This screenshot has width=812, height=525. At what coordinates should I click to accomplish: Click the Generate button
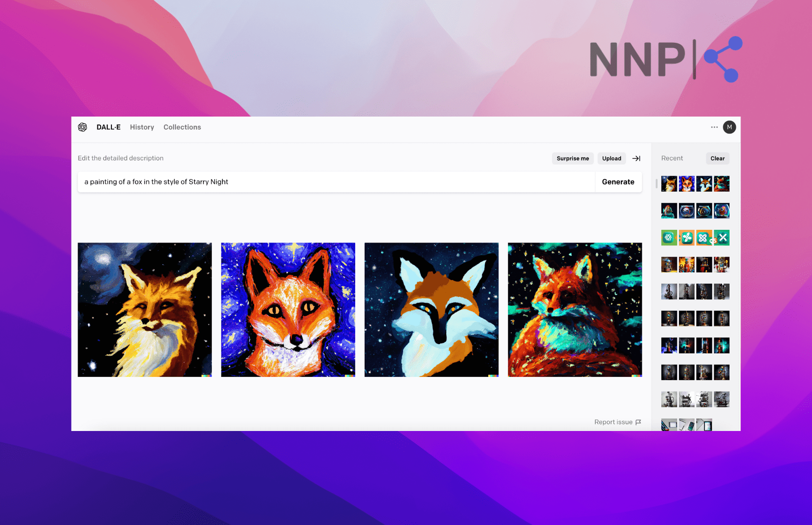pyautogui.click(x=618, y=182)
